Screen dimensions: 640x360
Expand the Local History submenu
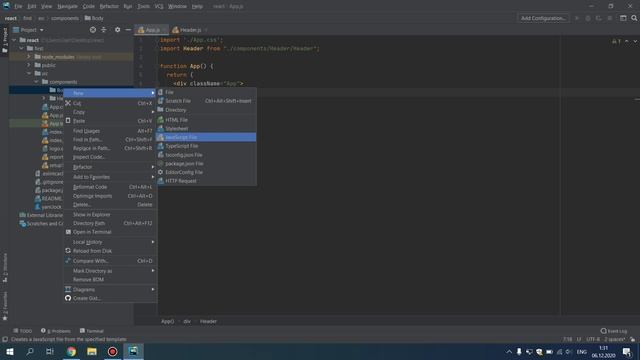pyautogui.click(x=110, y=242)
